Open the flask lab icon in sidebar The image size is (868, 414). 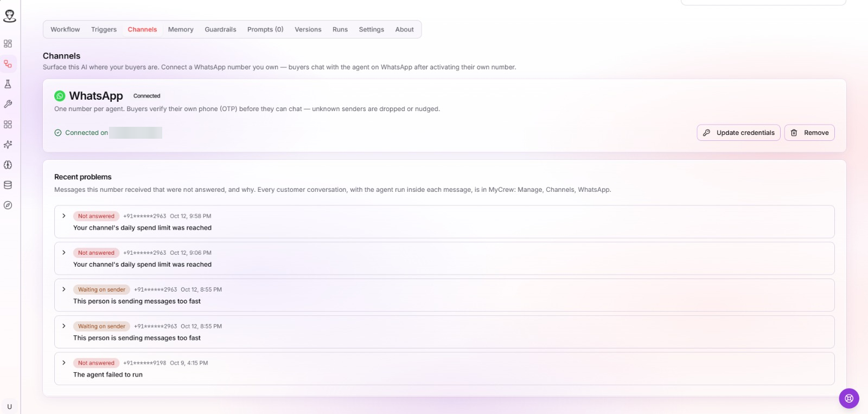pyautogui.click(x=8, y=84)
